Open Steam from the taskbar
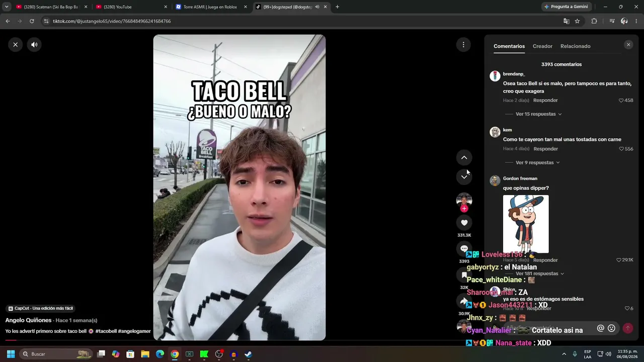 [x=248, y=354]
